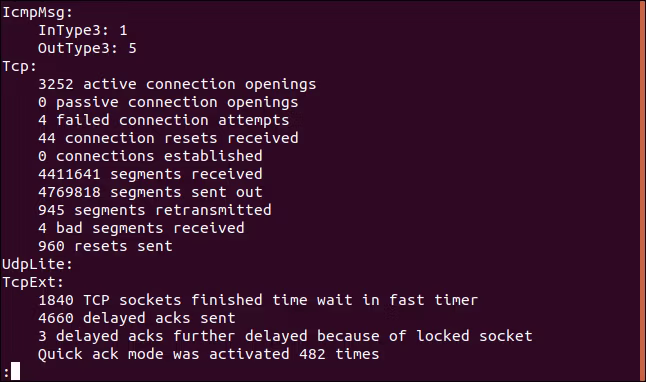Click the bad segments received line
The height and width of the screenshot is (382, 646).
[141, 228]
